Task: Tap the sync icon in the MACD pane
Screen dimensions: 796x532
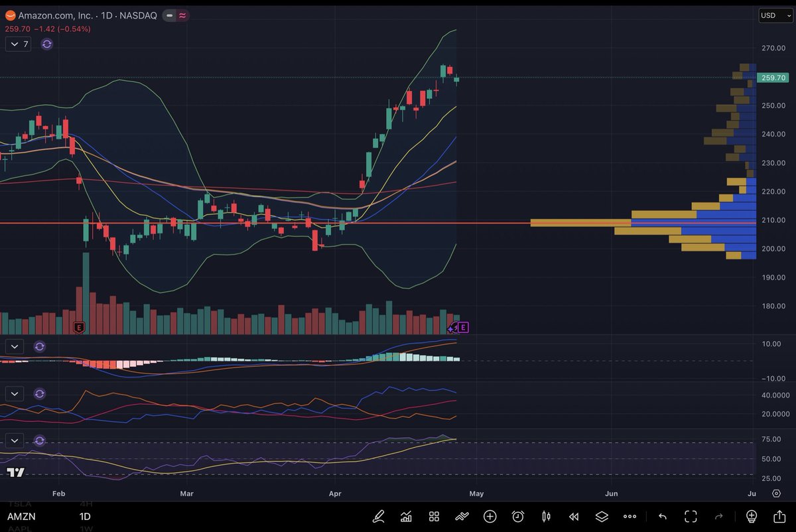Action: (39, 346)
